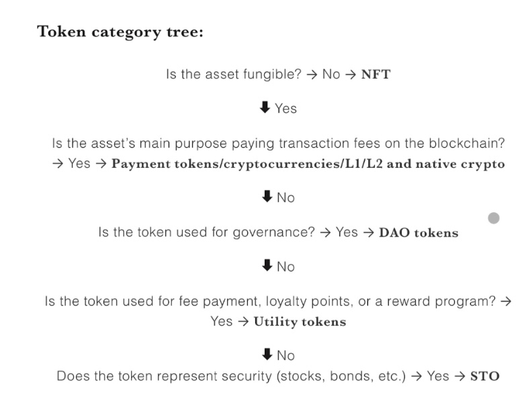Click the bold Utility tokens label
Viewport: 532px width, 399px height.
[300, 322]
